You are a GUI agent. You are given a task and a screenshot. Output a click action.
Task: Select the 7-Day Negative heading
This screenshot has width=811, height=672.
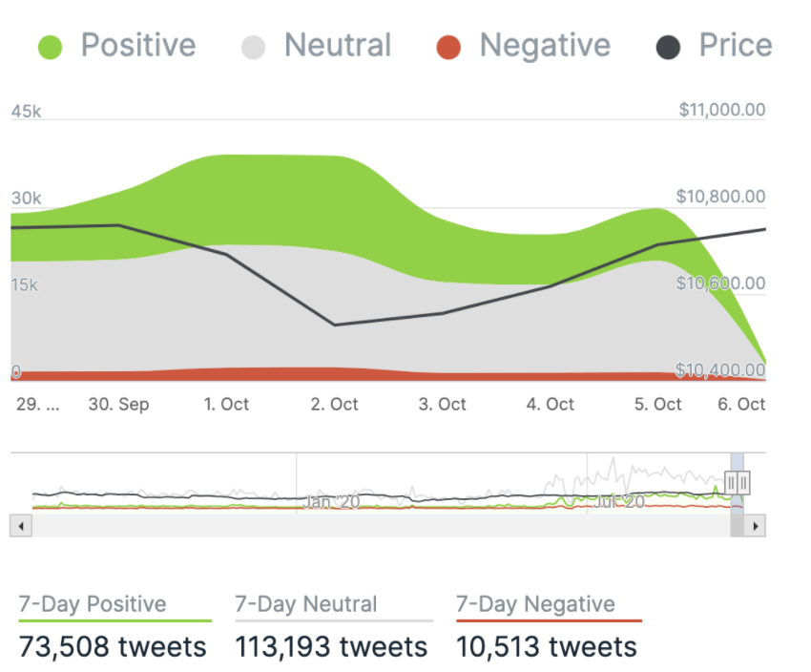(535, 604)
